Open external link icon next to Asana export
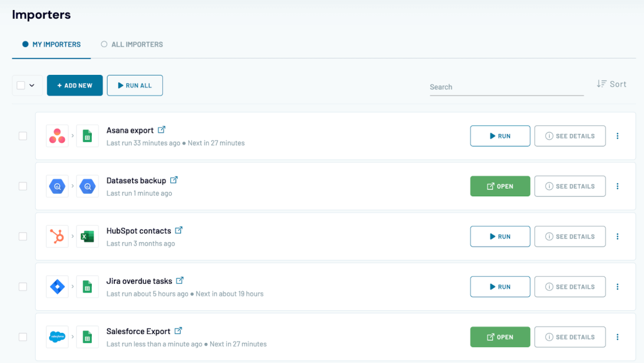 [x=162, y=130]
